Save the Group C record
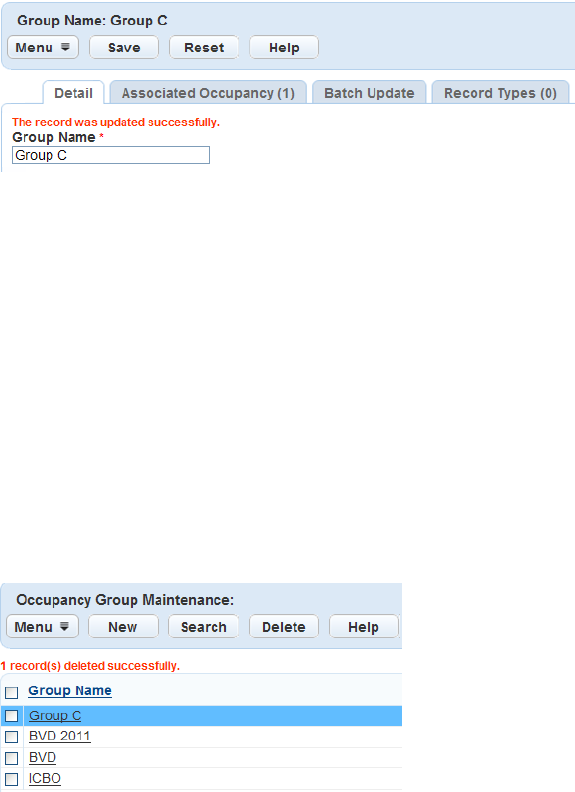The width and height of the screenshot is (575, 792). click(x=124, y=47)
